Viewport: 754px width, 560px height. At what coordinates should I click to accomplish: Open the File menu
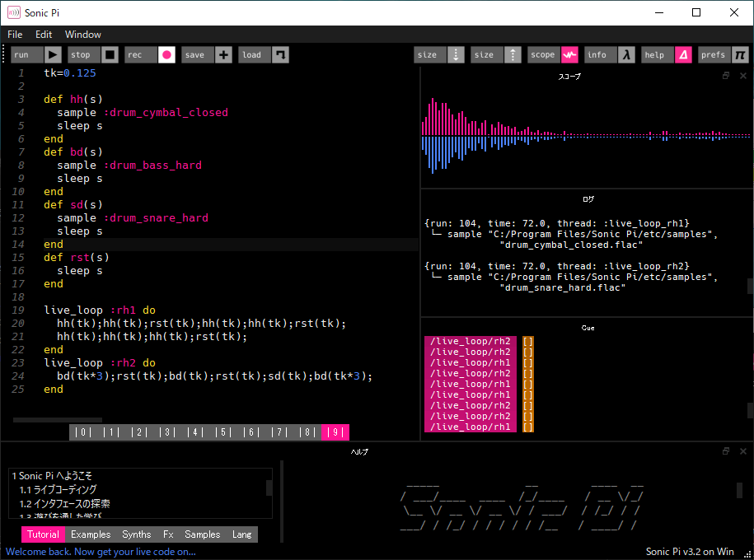coord(16,35)
